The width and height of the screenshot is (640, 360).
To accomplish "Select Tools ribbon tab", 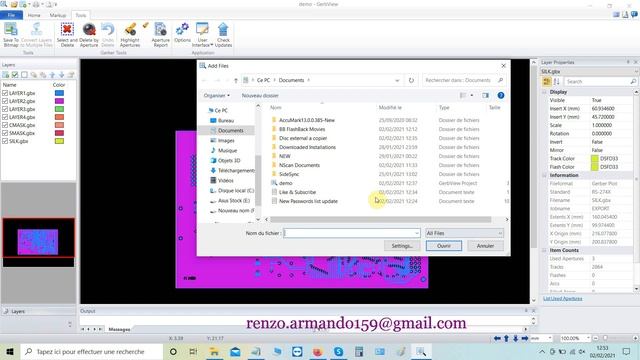I will [81, 15].
